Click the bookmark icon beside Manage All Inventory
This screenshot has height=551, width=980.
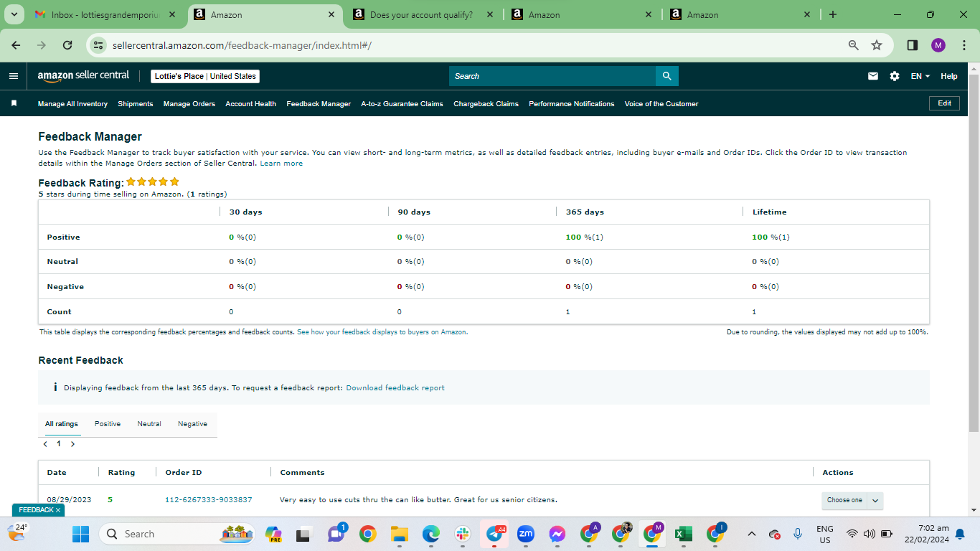pos(14,103)
